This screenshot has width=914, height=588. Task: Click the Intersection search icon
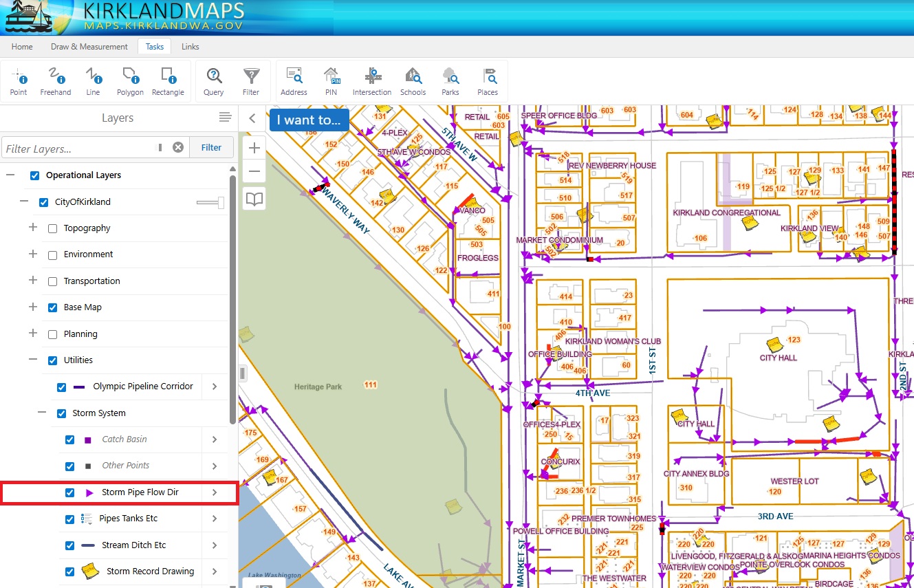tap(372, 81)
